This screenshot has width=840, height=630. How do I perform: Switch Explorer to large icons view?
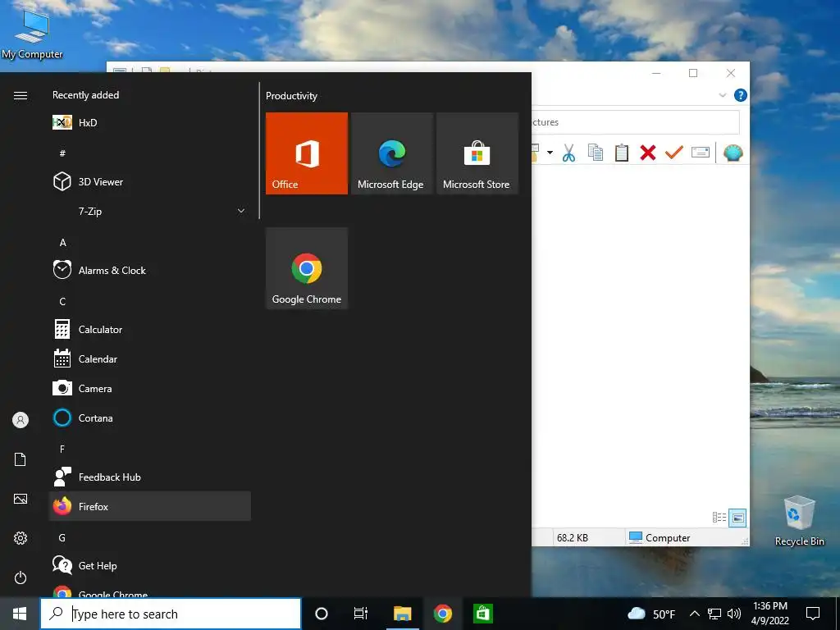(737, 518)
